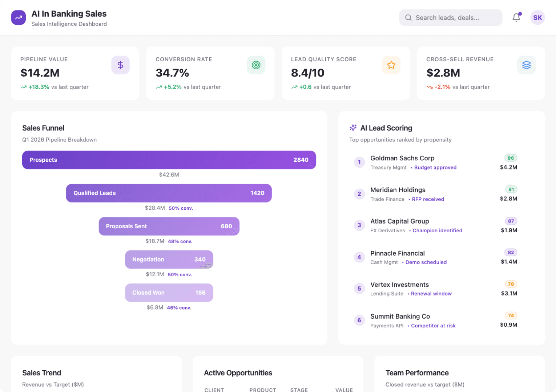Click the purple trending-chart app logo icon
This screenshot has width=556, height=392.
click(18, 17)
